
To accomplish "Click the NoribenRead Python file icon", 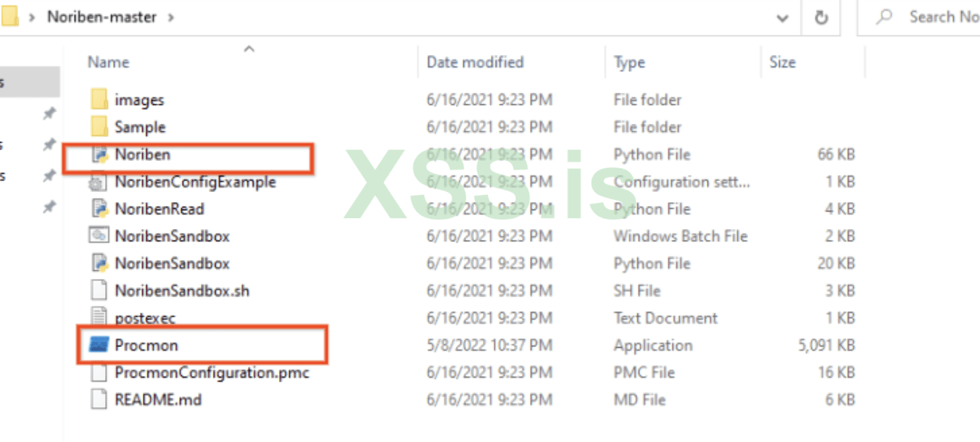I will (99, 209).
